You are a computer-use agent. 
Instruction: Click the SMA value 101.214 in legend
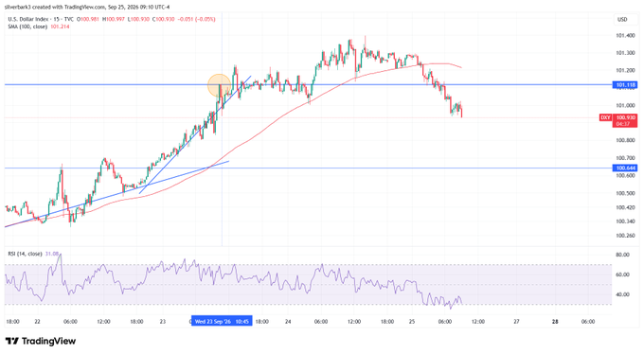(60, 27)
